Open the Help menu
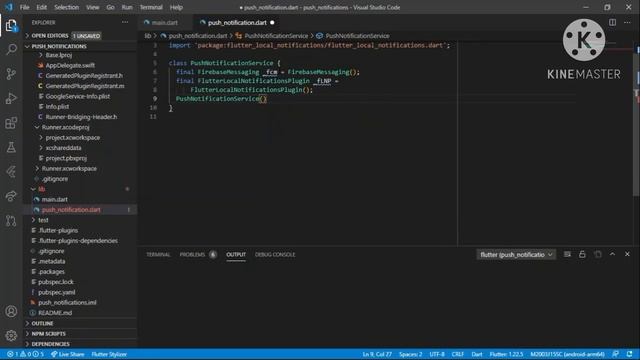This screenshot has height=360, width=640. [x=176, y=7]
